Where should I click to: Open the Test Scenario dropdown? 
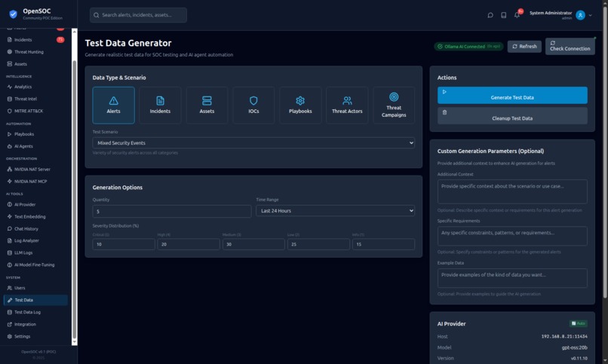coord(253,143)
